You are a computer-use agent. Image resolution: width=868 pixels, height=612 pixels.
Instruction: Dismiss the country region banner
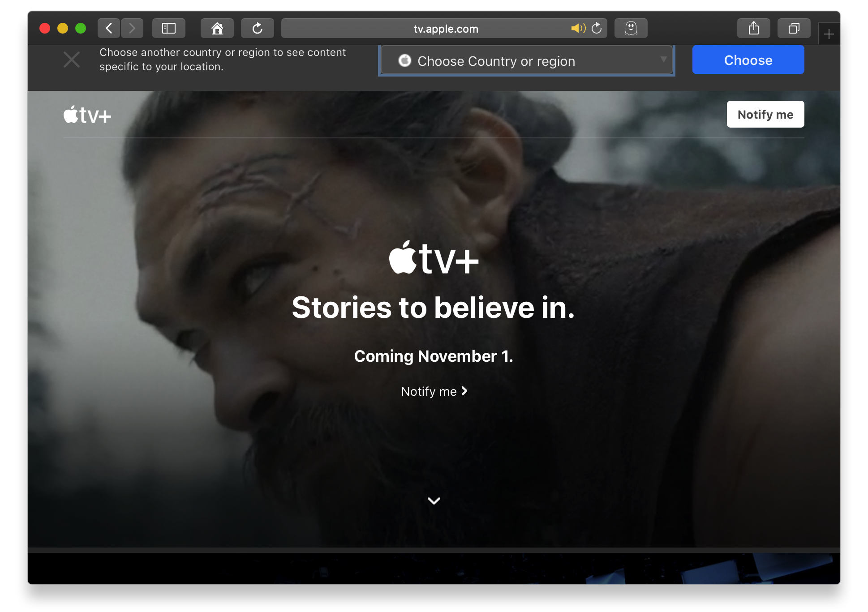[72, 60]
